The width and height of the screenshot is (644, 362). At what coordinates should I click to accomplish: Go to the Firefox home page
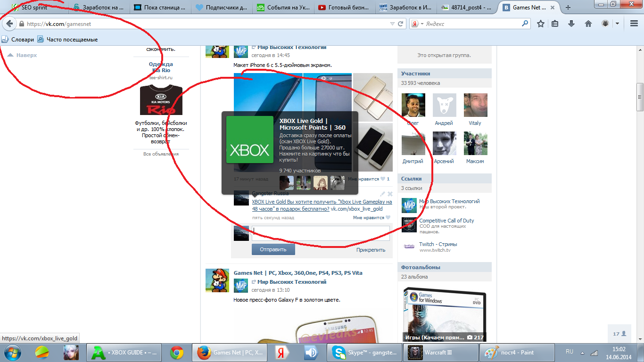(x=588, y=24)
